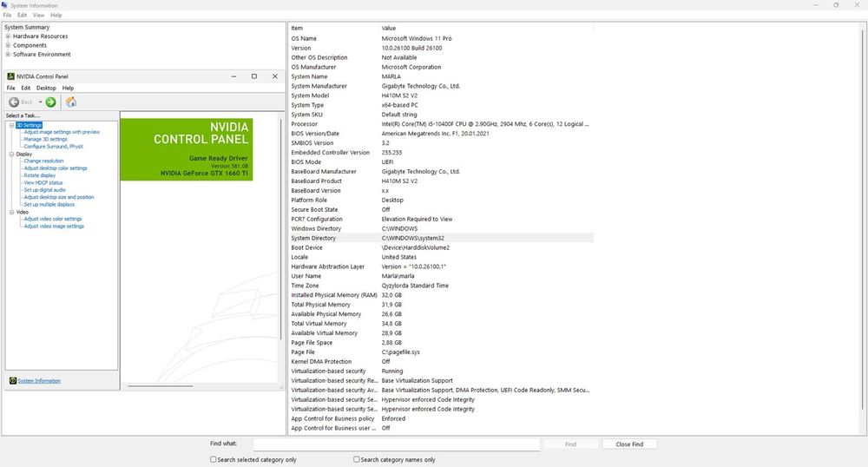
Task: Select 'Adjust desktop color settings' task
Action: [x=56, y=168]
